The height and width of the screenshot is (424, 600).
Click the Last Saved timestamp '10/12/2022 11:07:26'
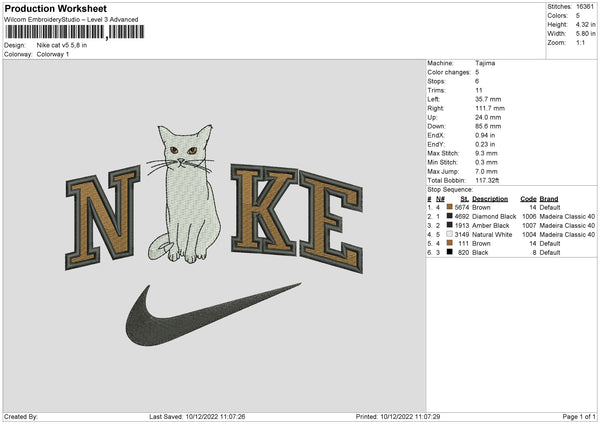click(215, 417)
